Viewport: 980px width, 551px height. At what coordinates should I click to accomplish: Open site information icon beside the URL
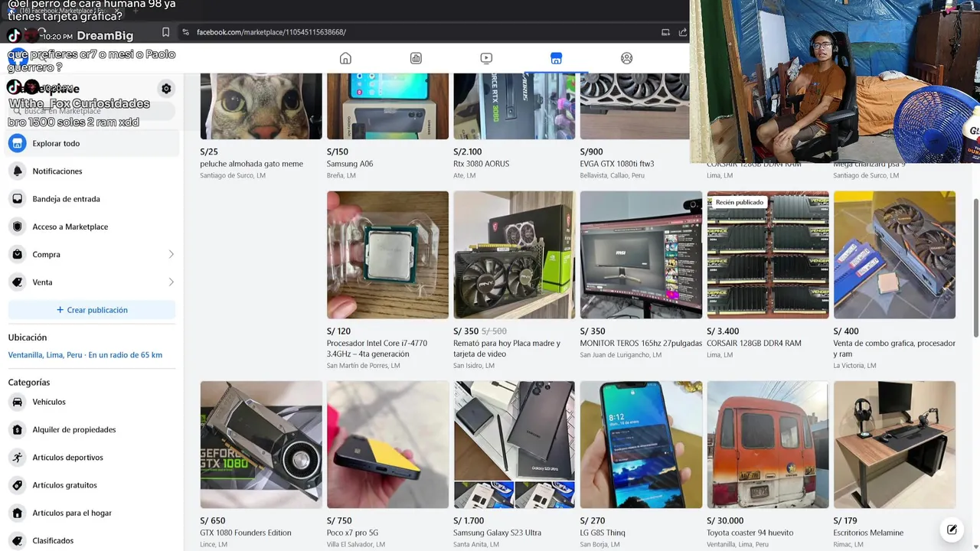[185, 32]
